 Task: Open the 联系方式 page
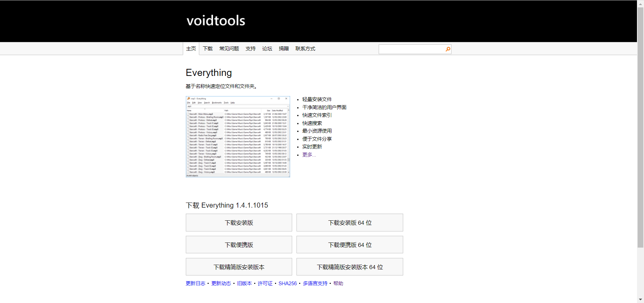pos(305,48)
